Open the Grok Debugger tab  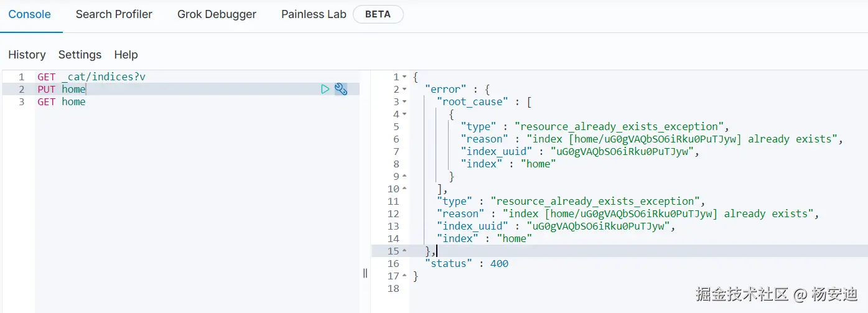(217, 14)
